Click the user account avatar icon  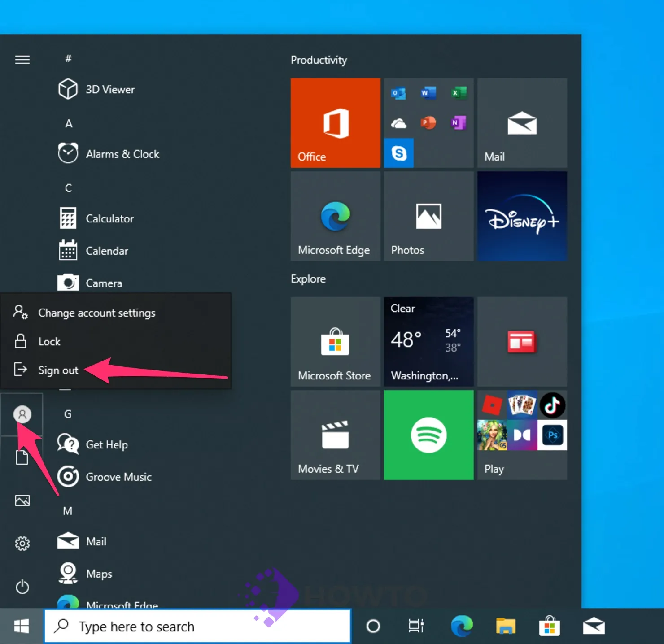pos(22,414)
